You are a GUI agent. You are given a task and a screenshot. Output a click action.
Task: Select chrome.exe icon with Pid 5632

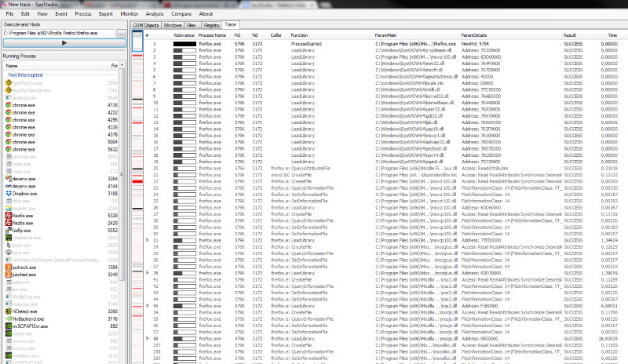pyautogui.click(x=9, y=149)
